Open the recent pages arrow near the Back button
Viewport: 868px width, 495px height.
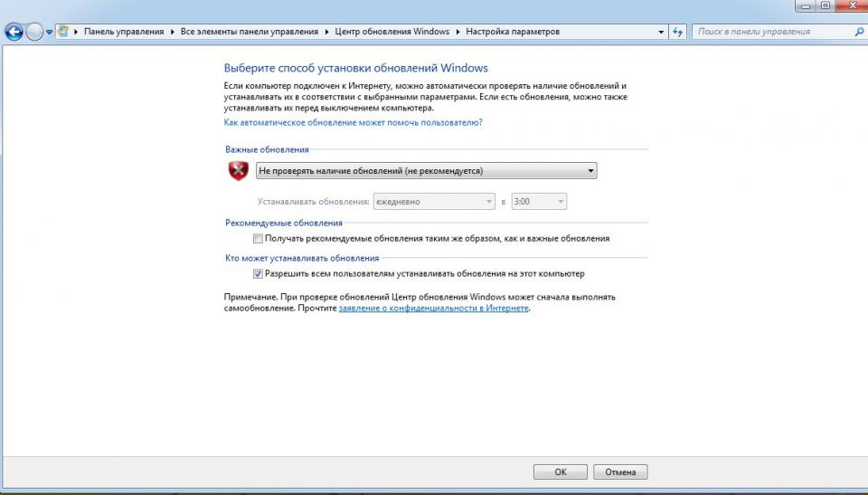[49, 32]
